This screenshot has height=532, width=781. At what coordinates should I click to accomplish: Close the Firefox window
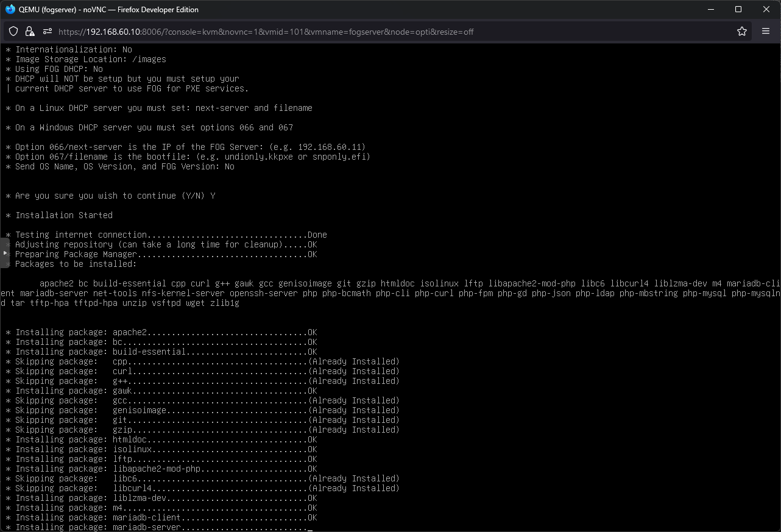pos(766,9)
